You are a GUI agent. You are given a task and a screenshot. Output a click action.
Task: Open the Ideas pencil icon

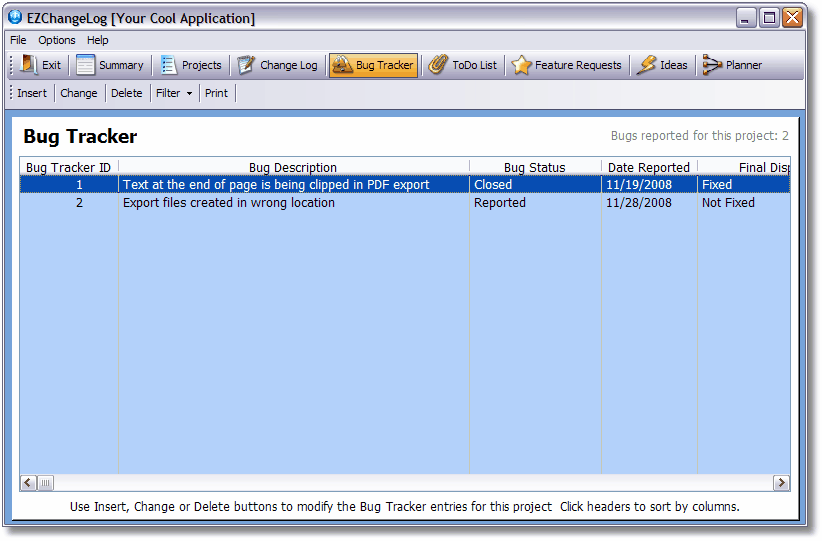point(647,65)
